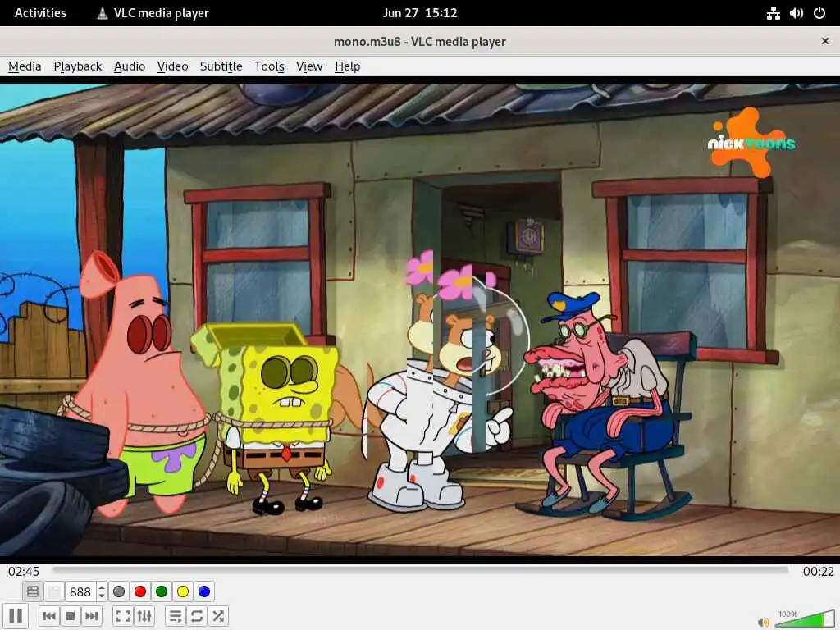
Task: Increase teletext page number with up arrow
Action: [x=101, y=587]
